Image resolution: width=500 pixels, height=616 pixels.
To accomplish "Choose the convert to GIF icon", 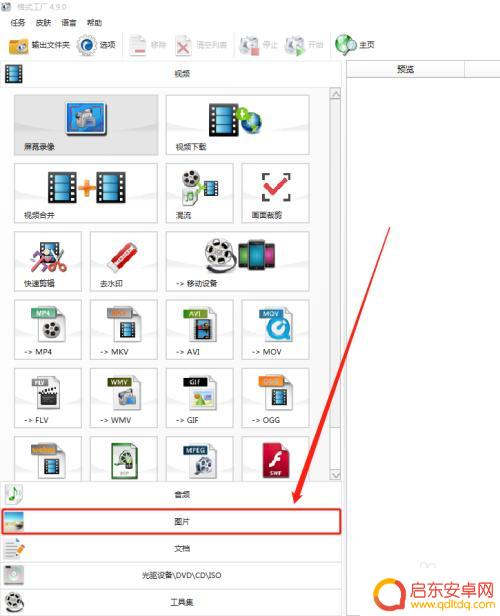I will (x=200, y=398).
